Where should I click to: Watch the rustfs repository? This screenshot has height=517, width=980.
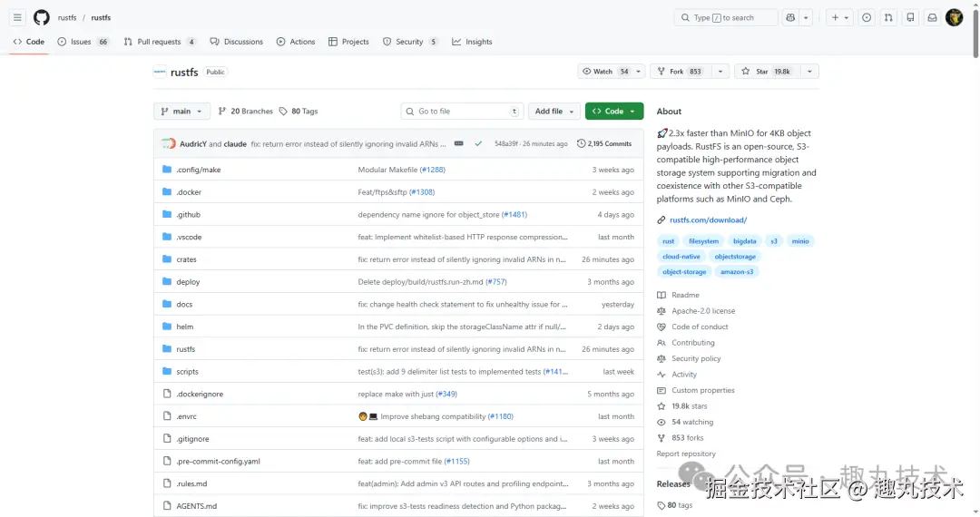[x=605, y=71]
